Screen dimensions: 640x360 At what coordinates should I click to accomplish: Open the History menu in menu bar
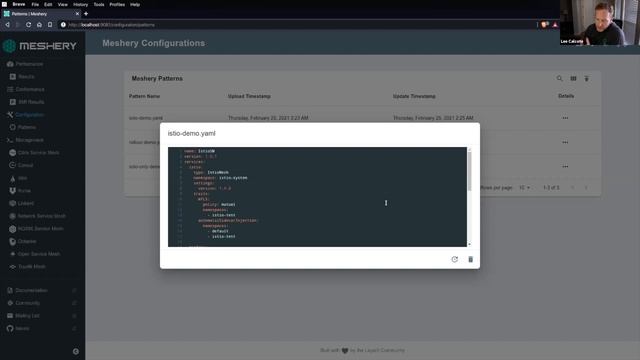(80, 4)
